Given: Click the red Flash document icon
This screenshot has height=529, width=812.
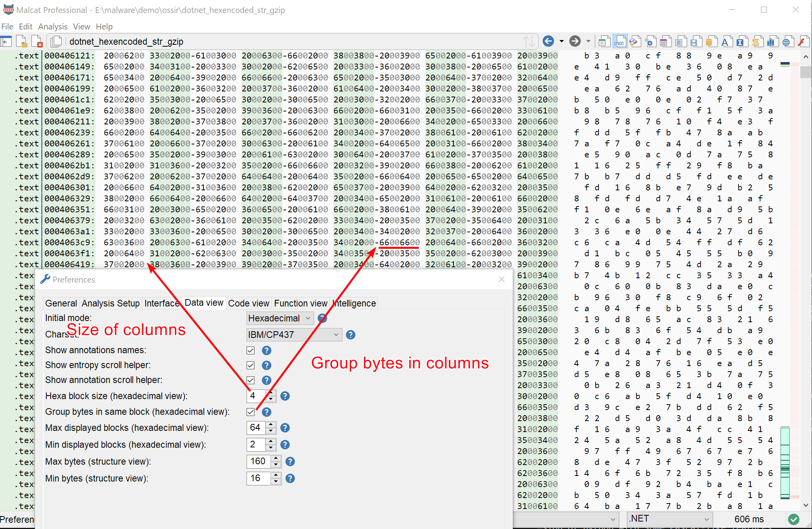Looking at the screenshot, I should pos(803,41).
